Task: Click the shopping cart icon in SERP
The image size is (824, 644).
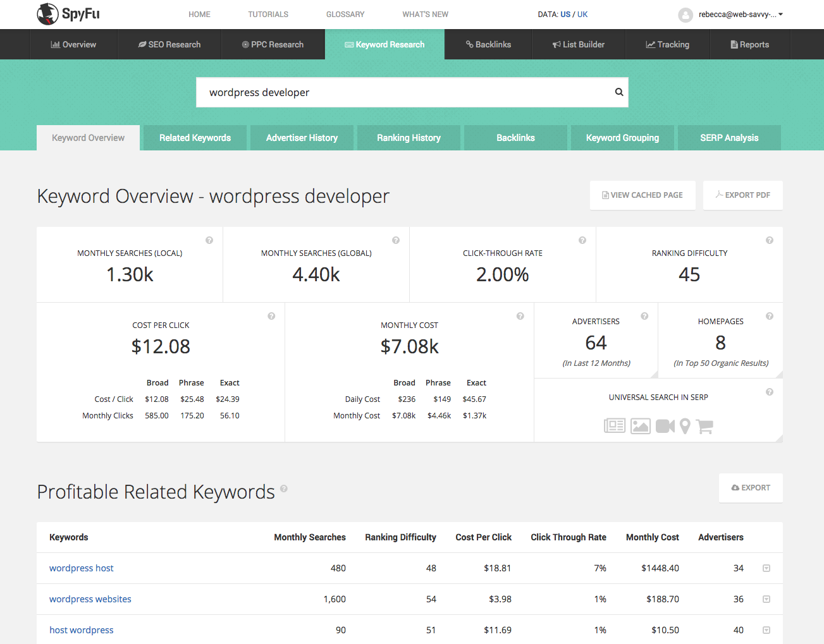Action: (704, 426)
